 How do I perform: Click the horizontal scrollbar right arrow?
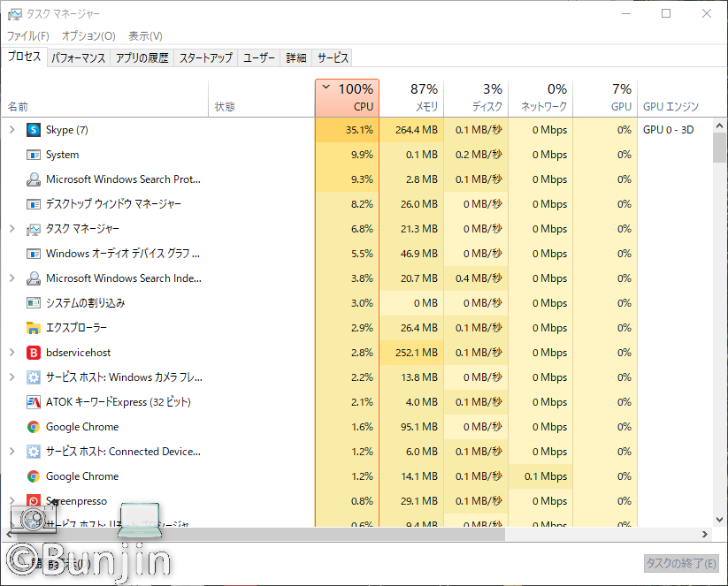(705, 535)
